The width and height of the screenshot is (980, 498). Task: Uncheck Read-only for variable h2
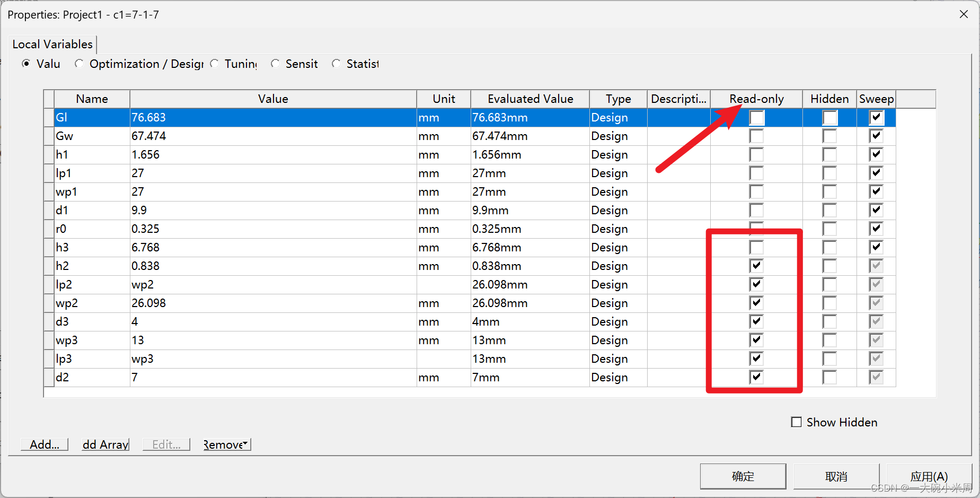(x=756, y=266)
